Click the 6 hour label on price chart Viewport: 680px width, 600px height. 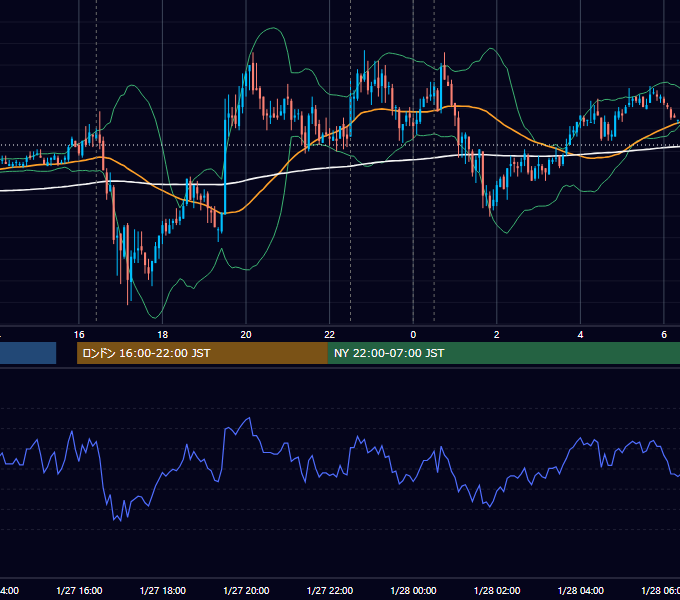click(x=664, y=335)
